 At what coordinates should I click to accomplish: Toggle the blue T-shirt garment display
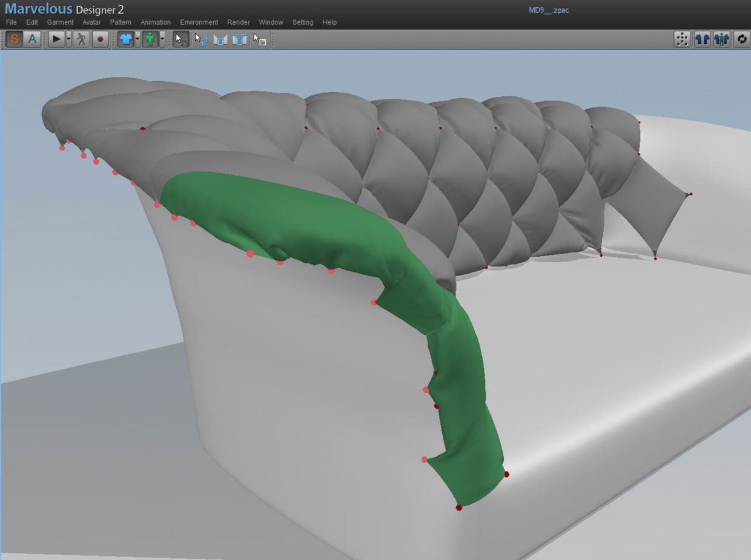tap(125, 39)
